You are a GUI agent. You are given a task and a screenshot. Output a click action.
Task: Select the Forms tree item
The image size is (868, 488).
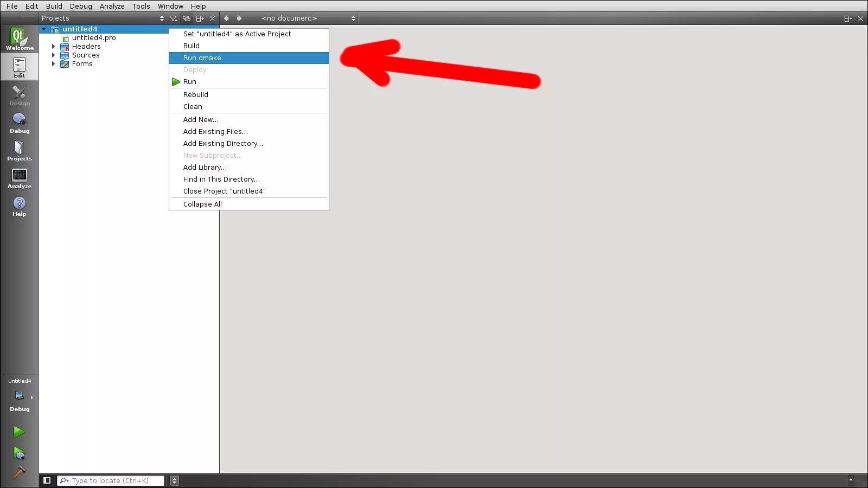coord(82,64)
